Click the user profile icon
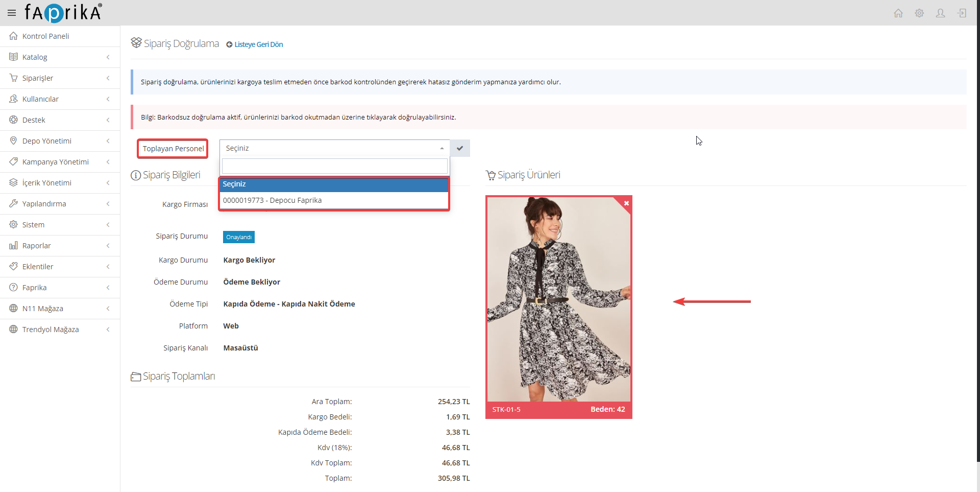980x492 pixels. (940, 13)
